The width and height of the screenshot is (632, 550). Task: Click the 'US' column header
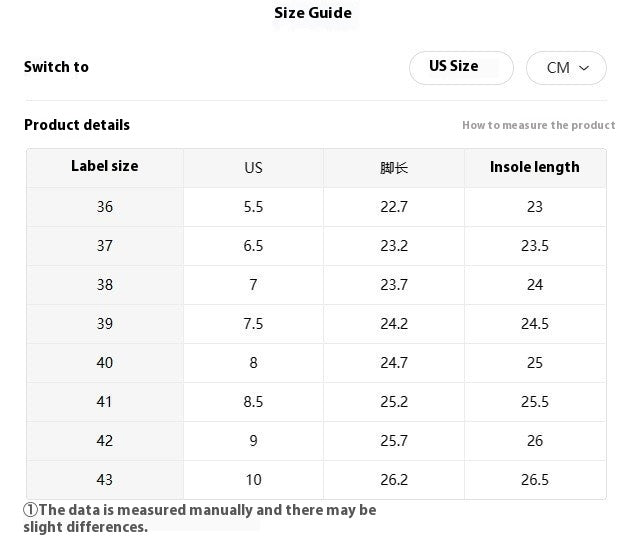253,167
